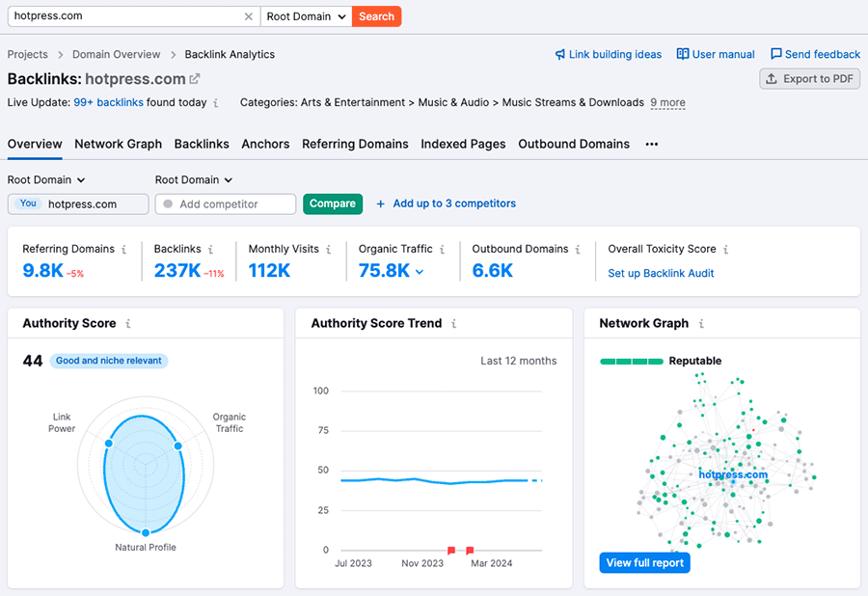This screenshot has width=868, height=596.
Task: Open the 112K Monthly Visits value
Action: (x=269, y=271)
